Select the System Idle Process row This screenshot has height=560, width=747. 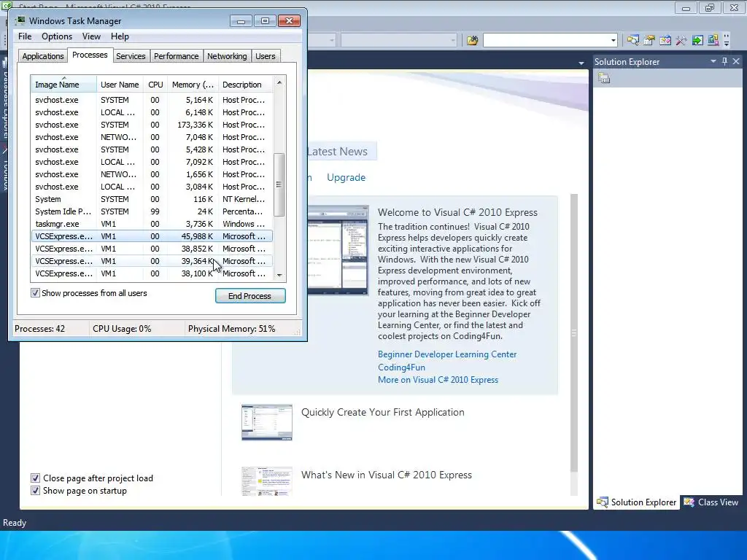152,211
